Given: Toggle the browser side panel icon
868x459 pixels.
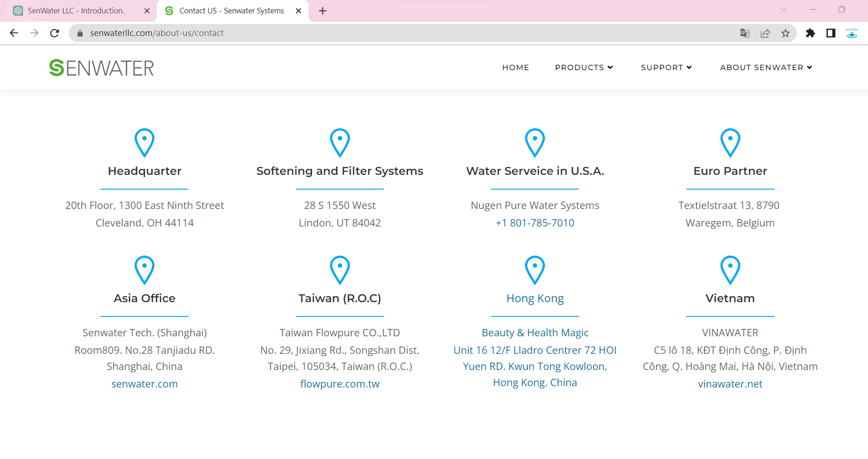Looking at the screenshot, I should click(x=831, y=33).
